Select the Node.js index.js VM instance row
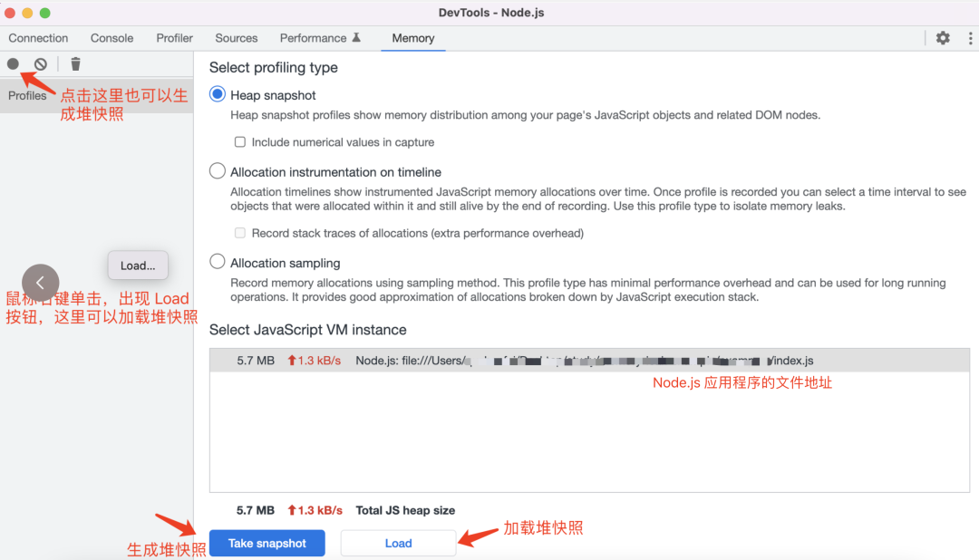This screenshot has height=560, width=979. coord(589,361)
